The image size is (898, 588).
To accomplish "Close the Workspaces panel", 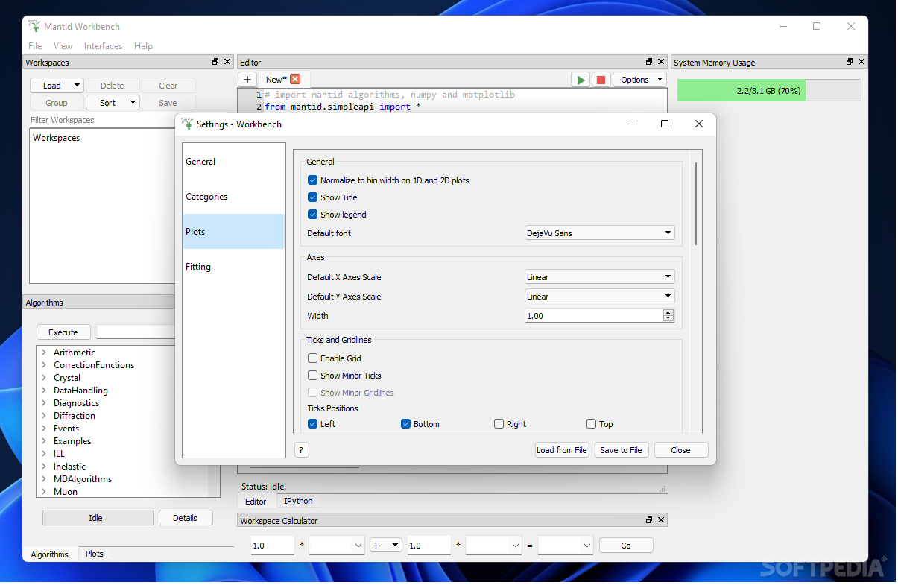I will click(227, 62).
